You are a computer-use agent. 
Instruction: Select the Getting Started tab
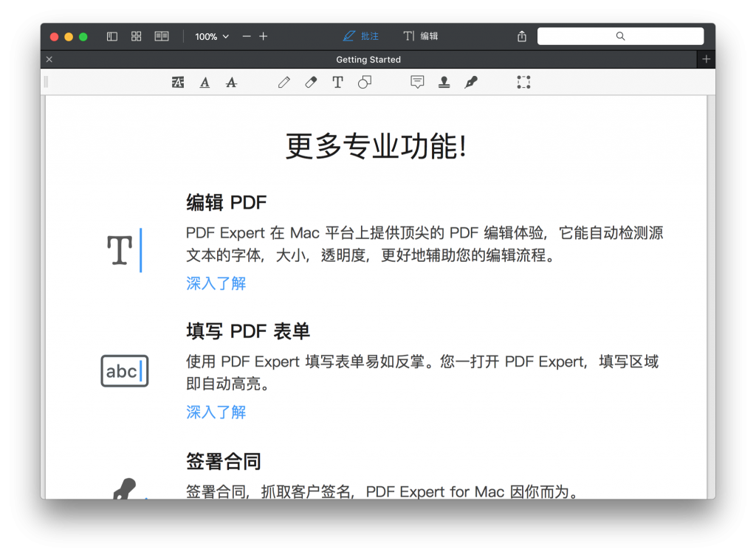click(368, 59)
